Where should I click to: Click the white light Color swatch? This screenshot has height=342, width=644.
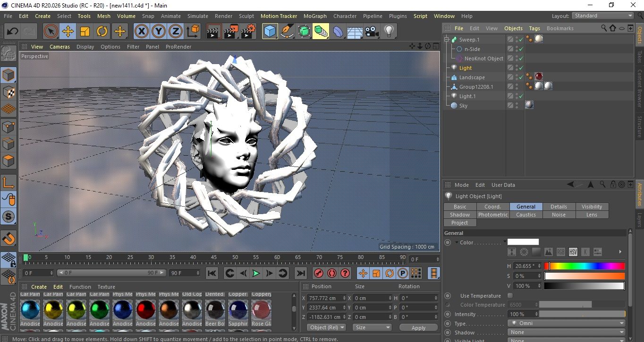(x=523, y=242)
